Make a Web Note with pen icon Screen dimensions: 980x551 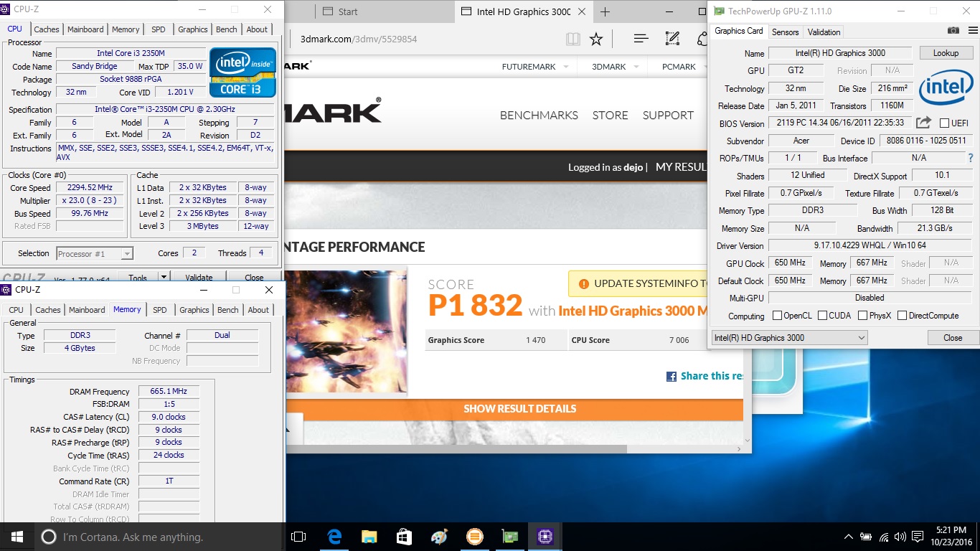(672, 39)
